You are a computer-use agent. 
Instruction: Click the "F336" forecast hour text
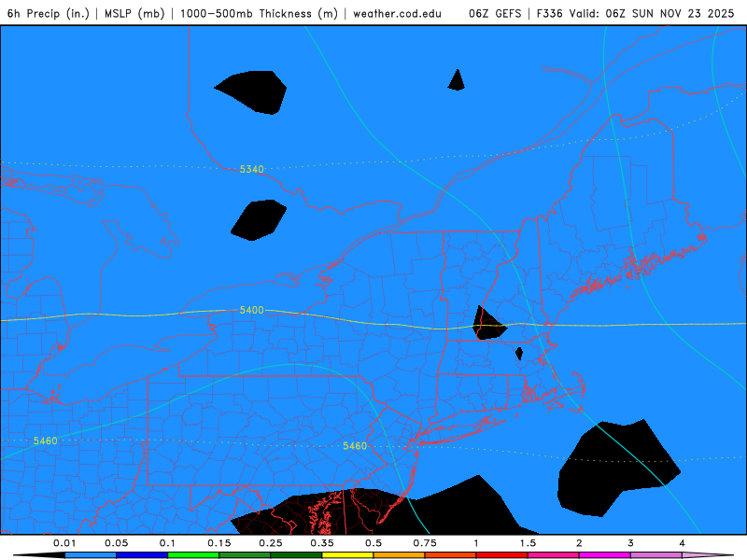[x=550, y=14]
